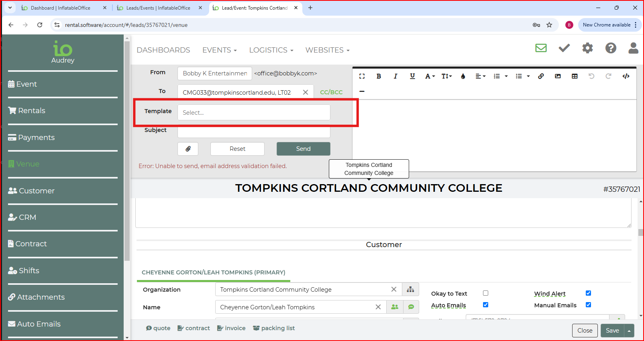Screen dimensions: 644x341
Task: Open the Save button arrow menu
Action: point(629,331)
